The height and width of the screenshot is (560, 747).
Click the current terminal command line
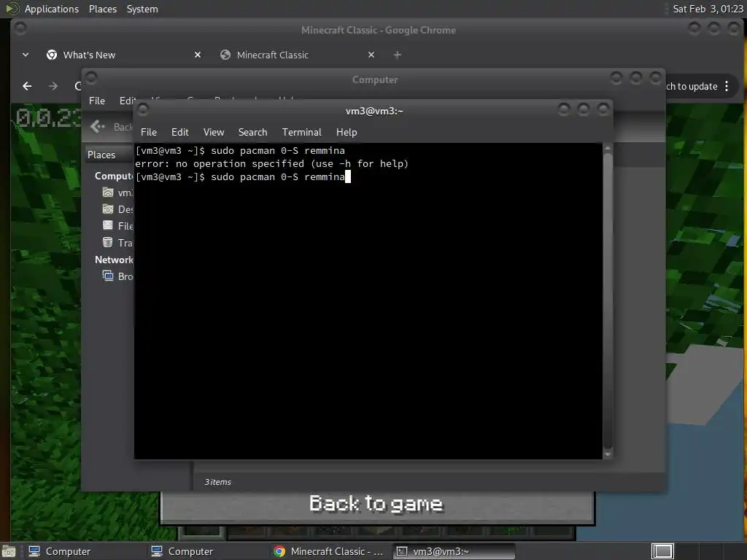(243, 177)
